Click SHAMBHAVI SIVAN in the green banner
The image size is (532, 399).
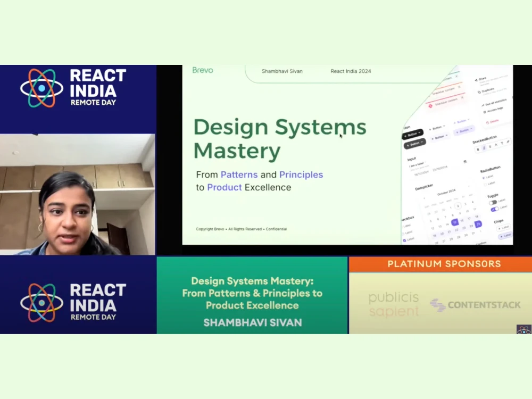click(x=252, y=322)
